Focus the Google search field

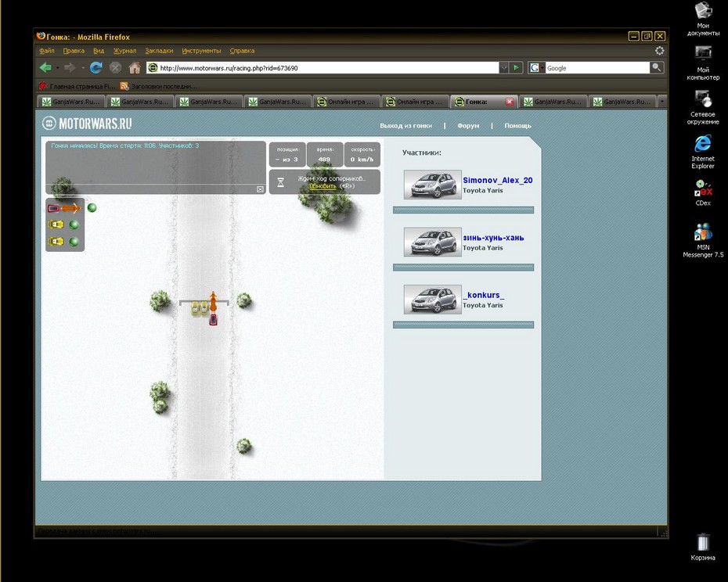coord(597,68)
